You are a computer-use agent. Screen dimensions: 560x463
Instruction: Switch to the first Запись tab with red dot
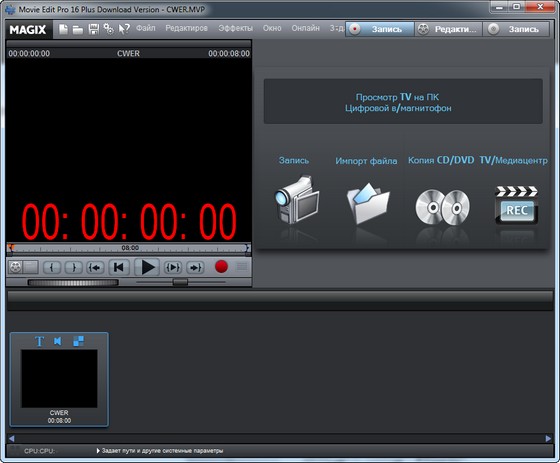[379, 29]
